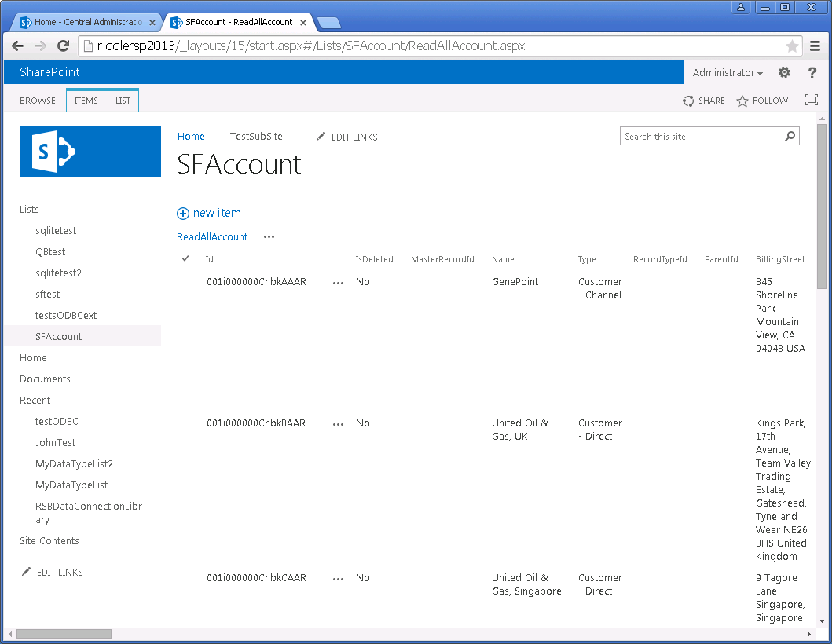Open the settings gear menu
This screenshot has width=832, height=644.
[784, 72]
